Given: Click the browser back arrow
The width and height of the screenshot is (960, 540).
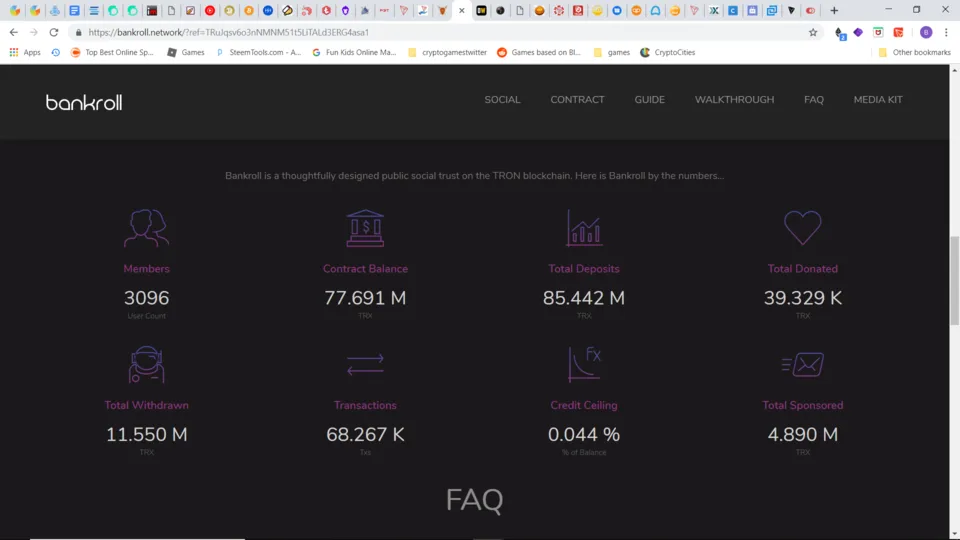Looking at the screenshot, I should [13, 32].
